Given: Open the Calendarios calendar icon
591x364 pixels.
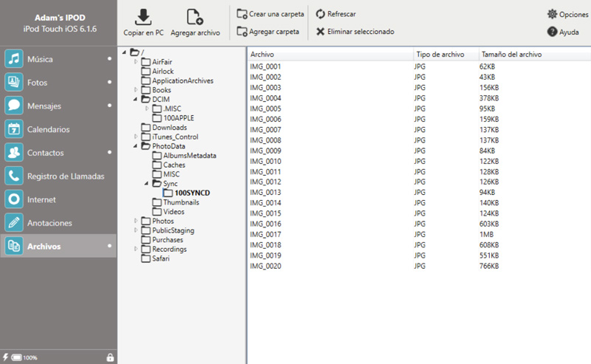Looking at the screenshot, I should pyautogui.click(x=14, y=129).
